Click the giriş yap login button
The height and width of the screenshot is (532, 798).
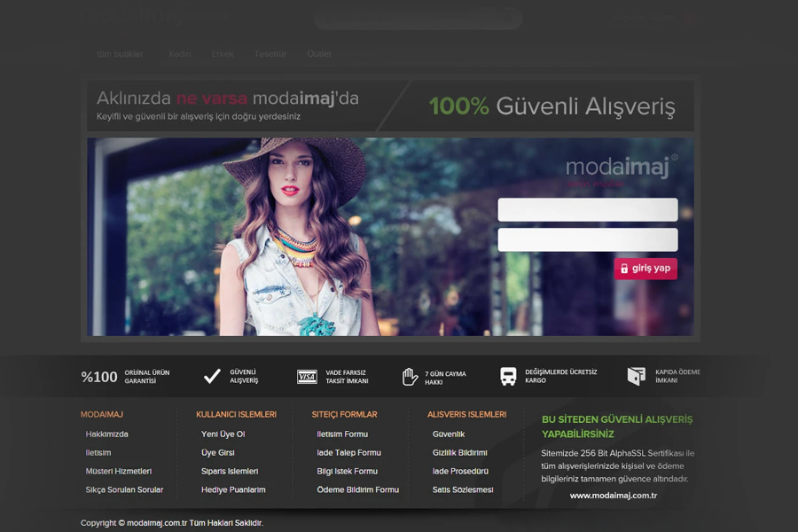(x=645, y=269)
